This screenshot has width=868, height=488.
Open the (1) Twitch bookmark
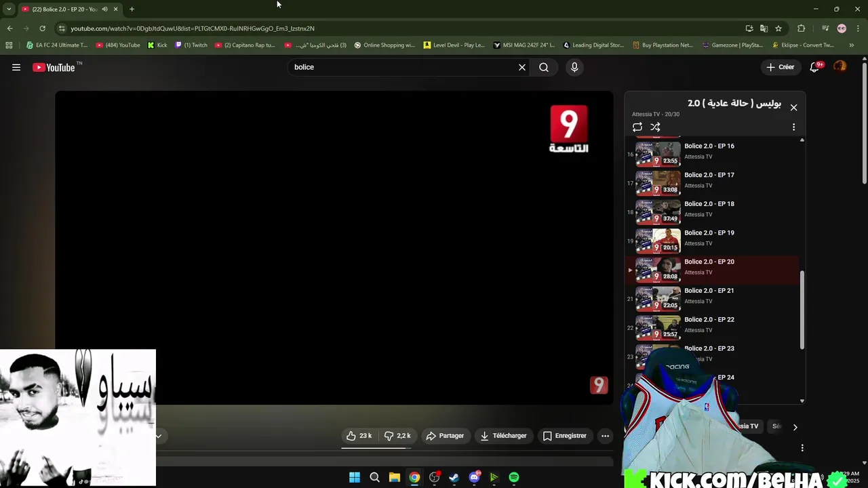[x=191, y=45]
